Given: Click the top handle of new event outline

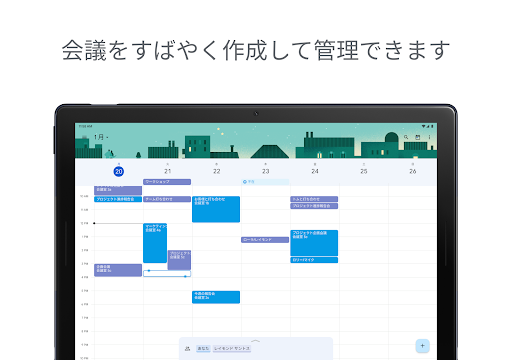Looking at the screenshot, I should pyautogui.click(x=149, y=271).
